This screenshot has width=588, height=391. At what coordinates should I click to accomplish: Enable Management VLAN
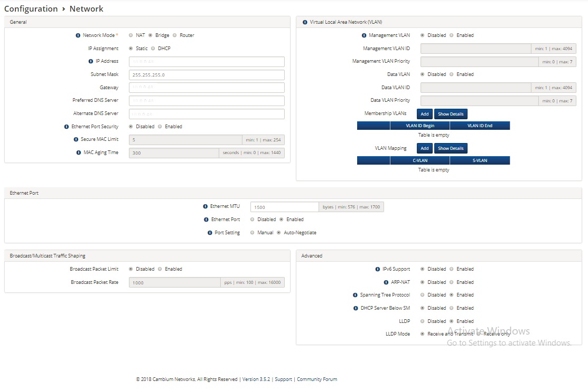[x=452, y=35]
